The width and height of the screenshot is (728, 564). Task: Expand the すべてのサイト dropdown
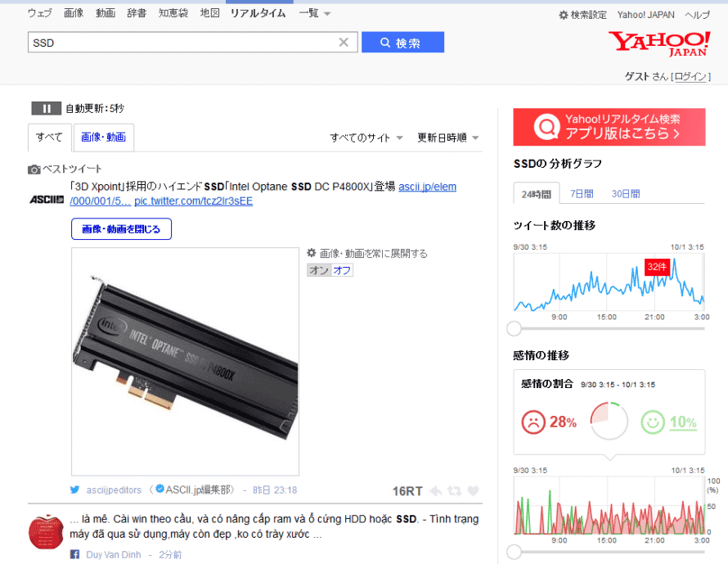tap(366, 138)
